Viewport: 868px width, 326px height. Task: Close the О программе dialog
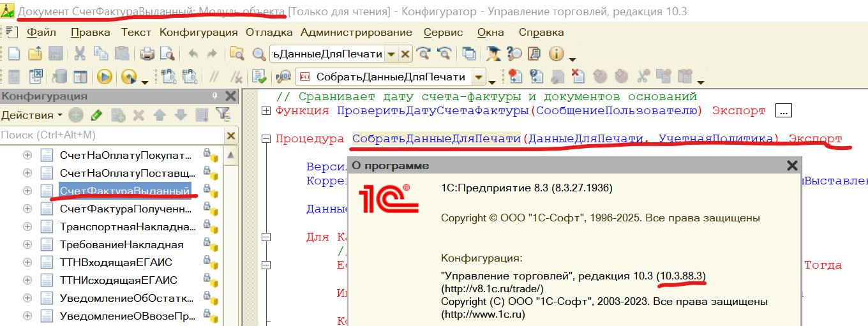792,166
